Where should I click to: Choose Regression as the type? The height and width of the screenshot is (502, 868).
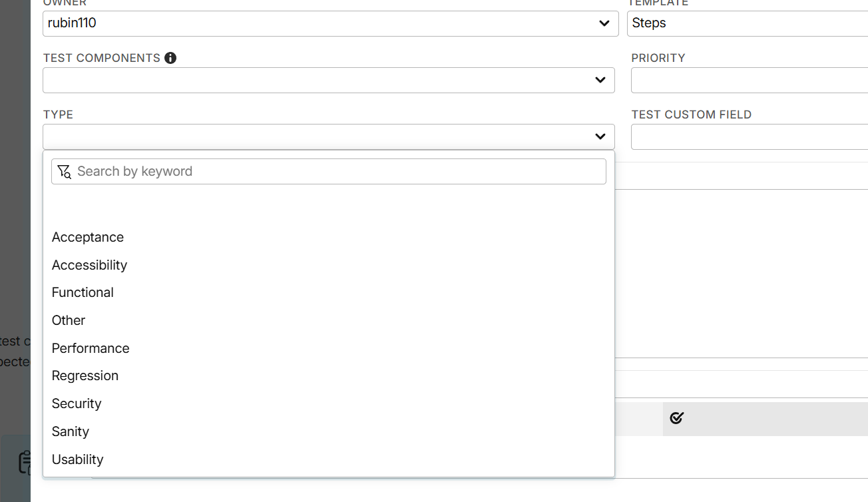[x=85, y=376]
